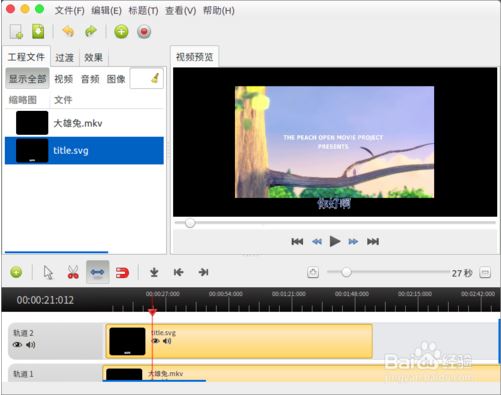Export video with the red record icon
The width and height of the screenshot is (501, 395).
point(144,32)
